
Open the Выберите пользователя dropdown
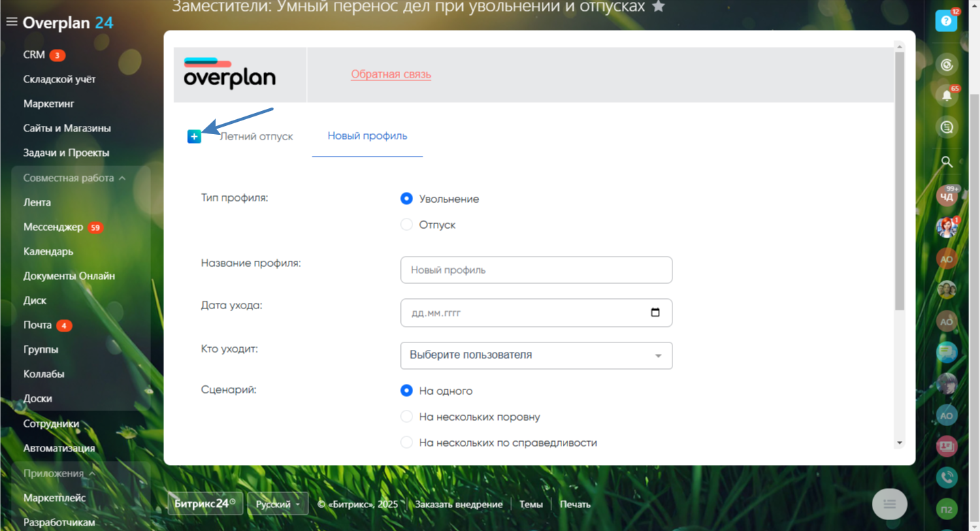click(x=536, y=355)
